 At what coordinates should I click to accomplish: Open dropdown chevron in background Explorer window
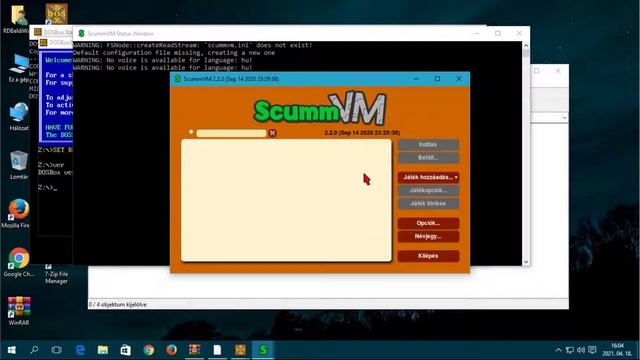point(564,118)
